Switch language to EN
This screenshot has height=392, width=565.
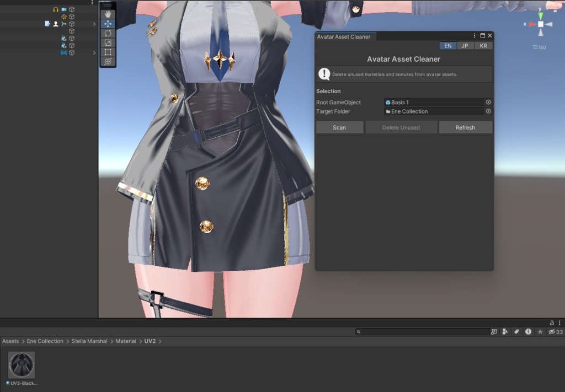[448, 46]
